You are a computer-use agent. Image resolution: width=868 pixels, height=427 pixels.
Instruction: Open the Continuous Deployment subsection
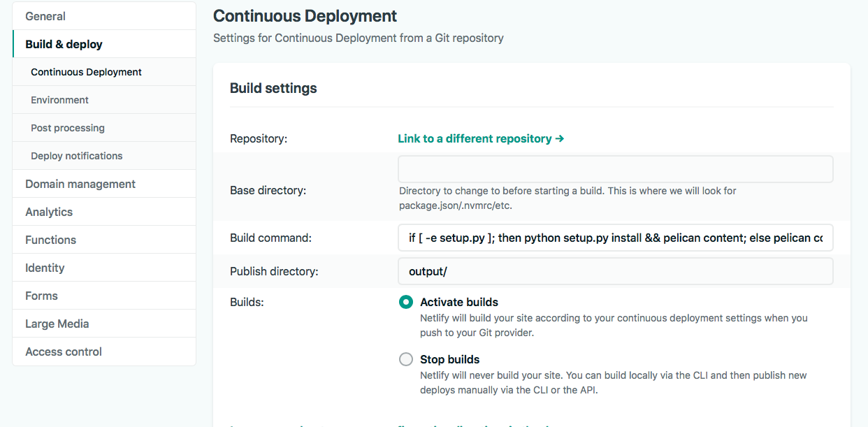86,71
